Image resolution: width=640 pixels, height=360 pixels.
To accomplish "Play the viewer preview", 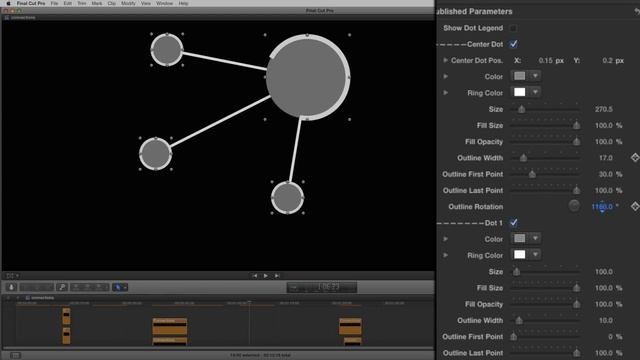I will coord(266,276).
